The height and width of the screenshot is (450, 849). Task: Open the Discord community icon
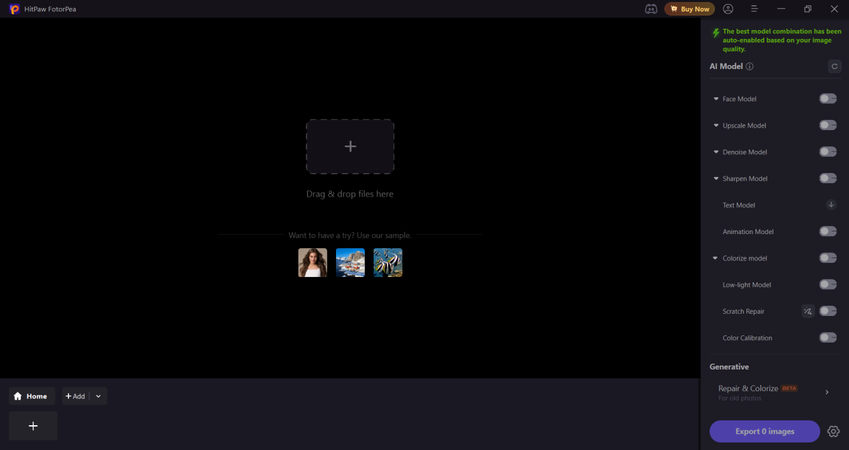pyautogui.click(x=651, y=9)
